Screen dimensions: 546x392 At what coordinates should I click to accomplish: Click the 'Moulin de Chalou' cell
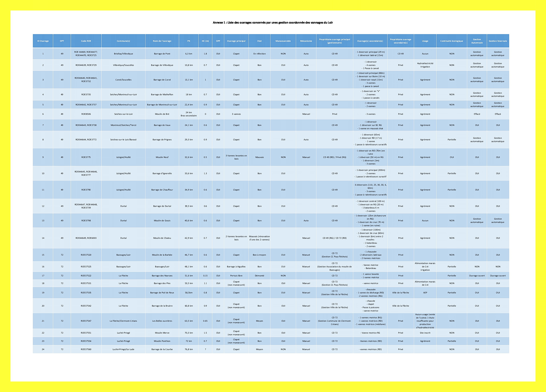click(x=162, y=238)
